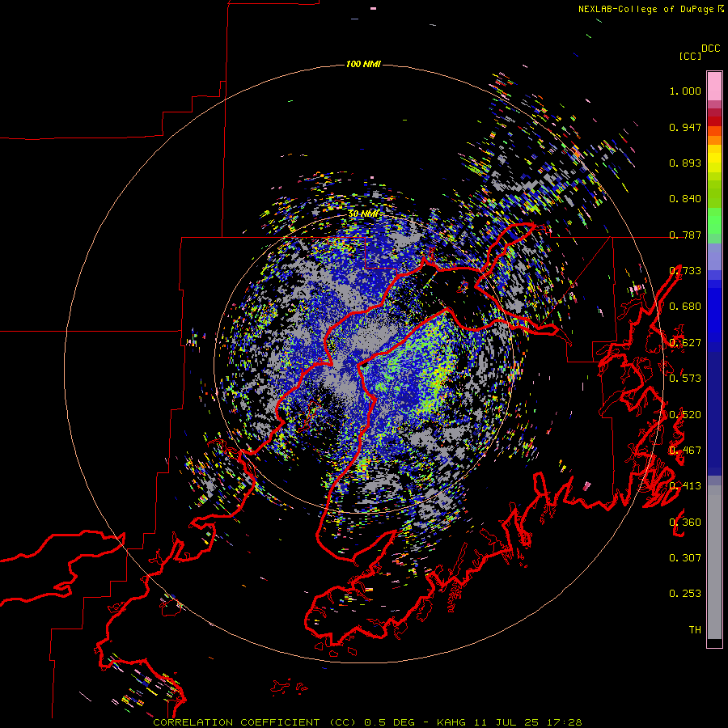Click the 0.5 DEG elevation text

point(389,722)
